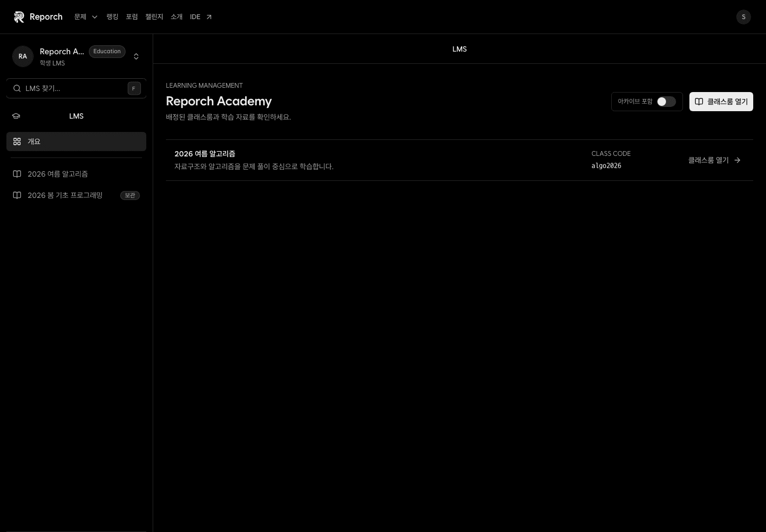This screenshot has height=532, width=766.
Task: Click the algo2026 class code
Action: [x=606, y=166]
